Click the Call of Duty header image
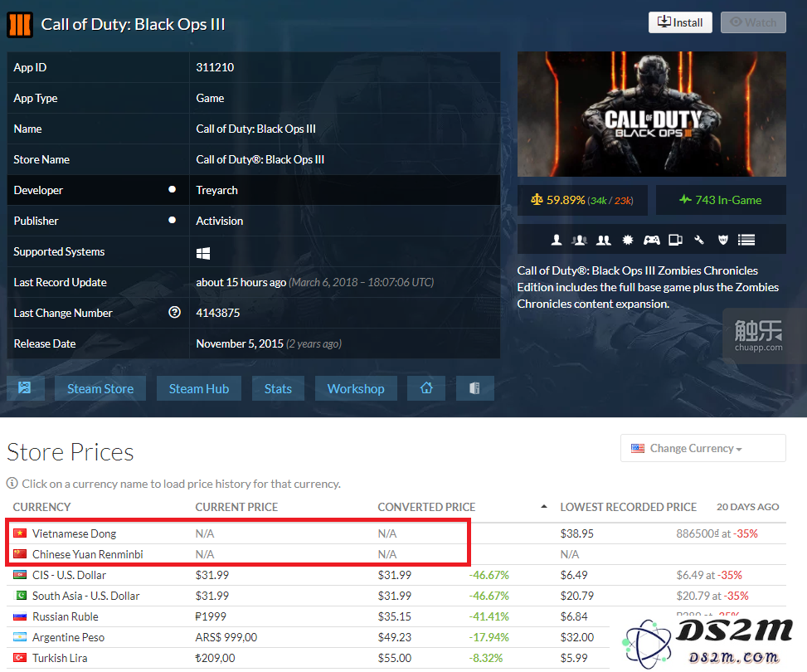807x672 pixels. [652, 114]
